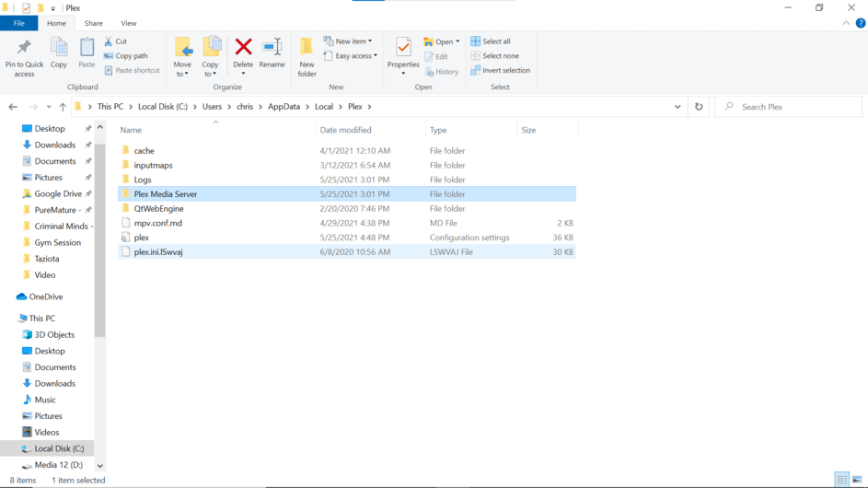Open the Help question mark icon

861,23
